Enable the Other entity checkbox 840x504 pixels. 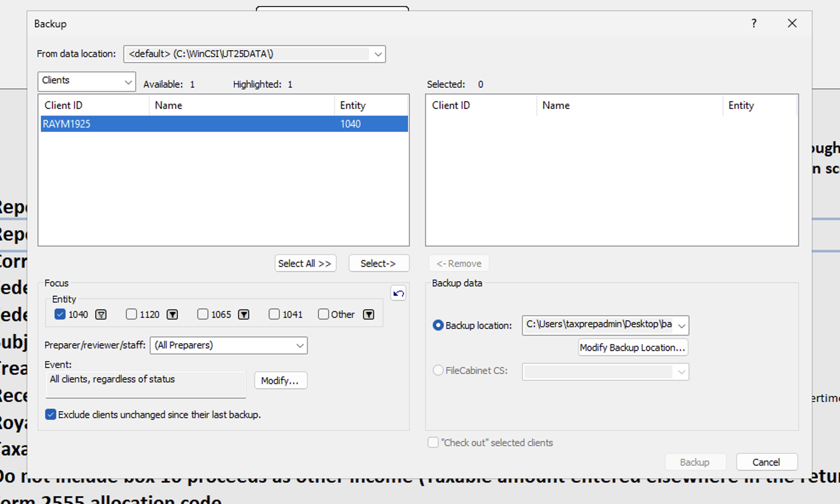(x=324, y=314)
